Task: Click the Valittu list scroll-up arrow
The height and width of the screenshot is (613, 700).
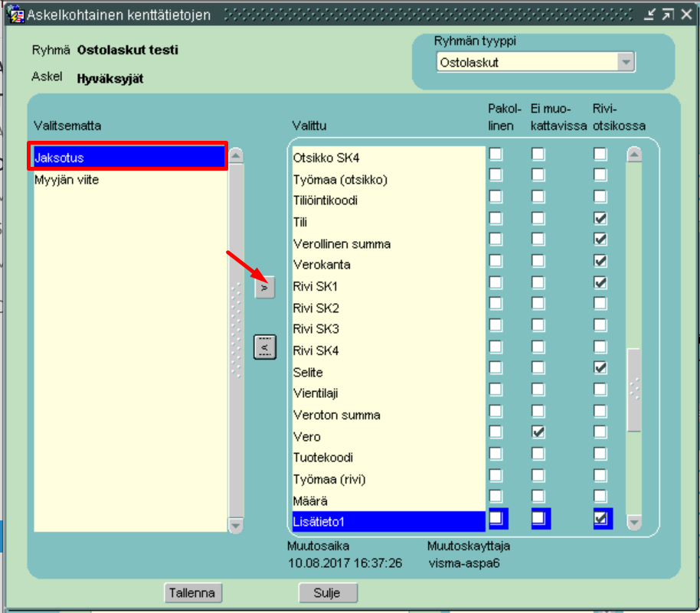Action: [634, 155]
